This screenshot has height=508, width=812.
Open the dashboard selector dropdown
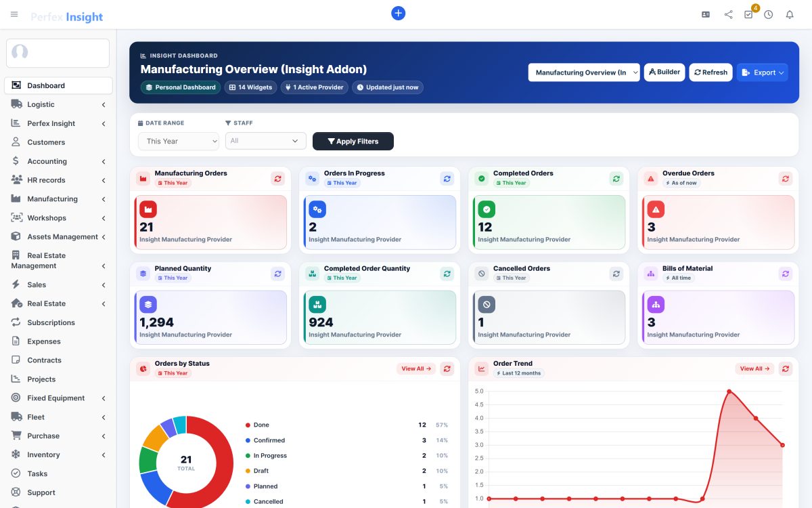point(584,72)
